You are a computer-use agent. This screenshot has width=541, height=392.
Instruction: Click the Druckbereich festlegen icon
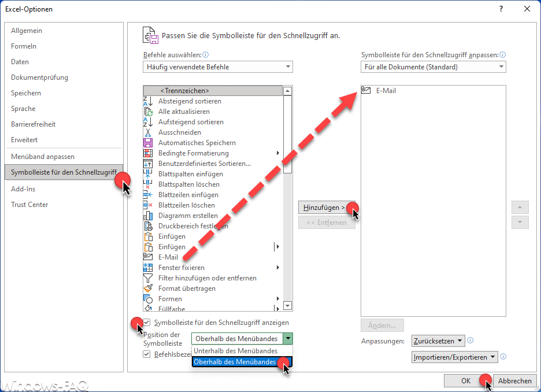tap(147, 226)
